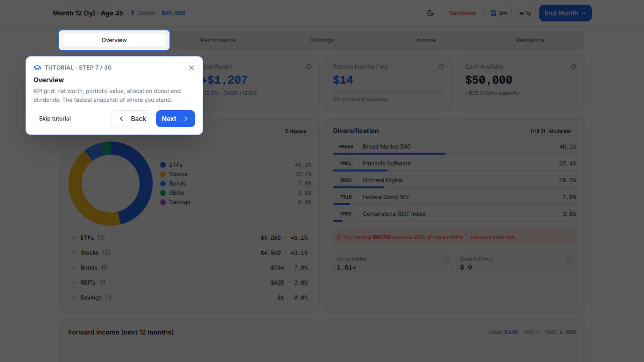The height and width of the screenshot is (362, 644).
Task: Click the +$25,010/mo capacity text
Action: point(492,93)
